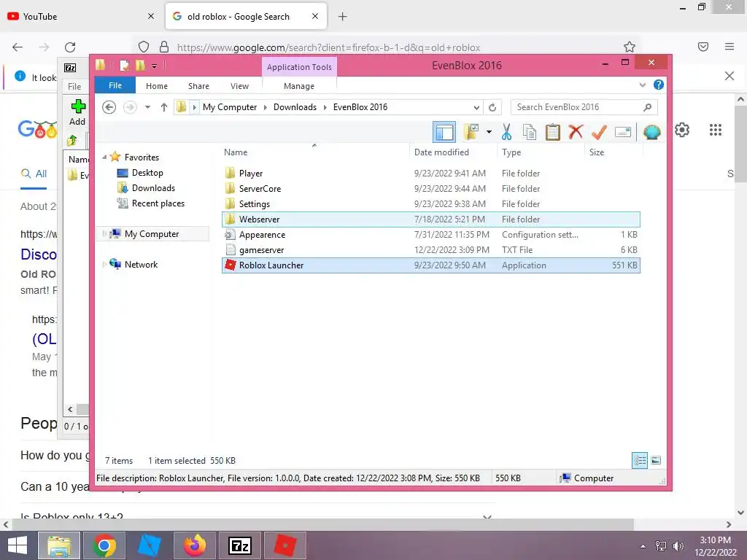Open the Windows Start button

pos(18,545)
